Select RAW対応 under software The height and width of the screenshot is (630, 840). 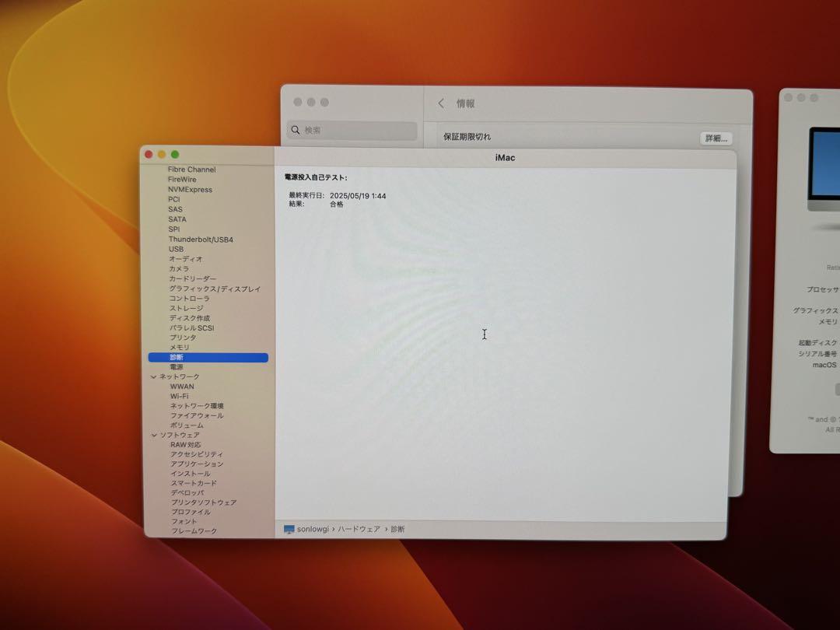click(x=185, y=445)
